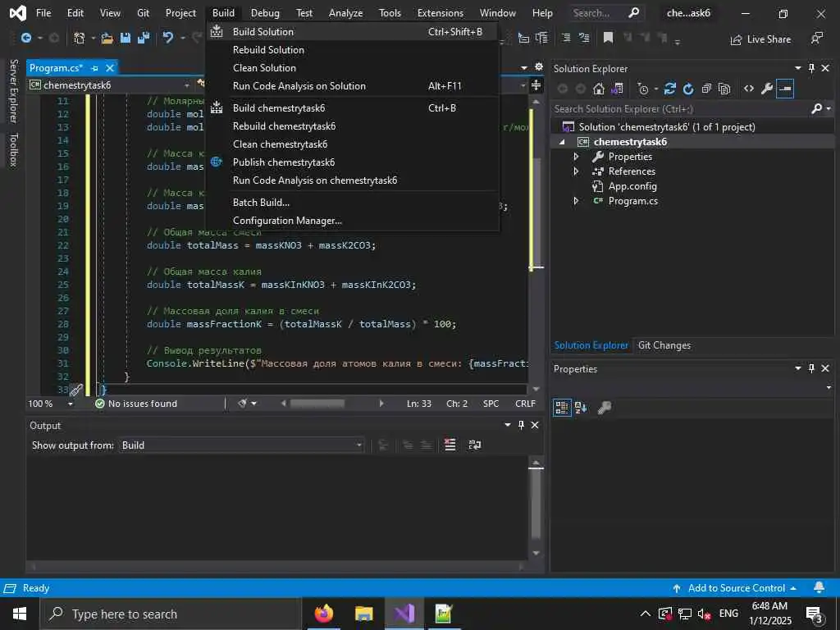This screenshot has height=630, width=840.
Task: Expand the References node in Solution Explorer
Action: (x=577, y=171)
